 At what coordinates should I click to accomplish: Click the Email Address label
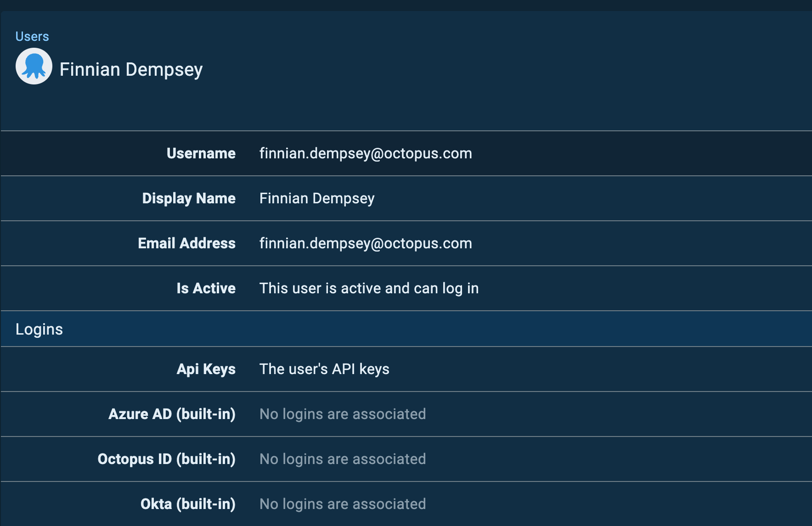click(186, 243)
